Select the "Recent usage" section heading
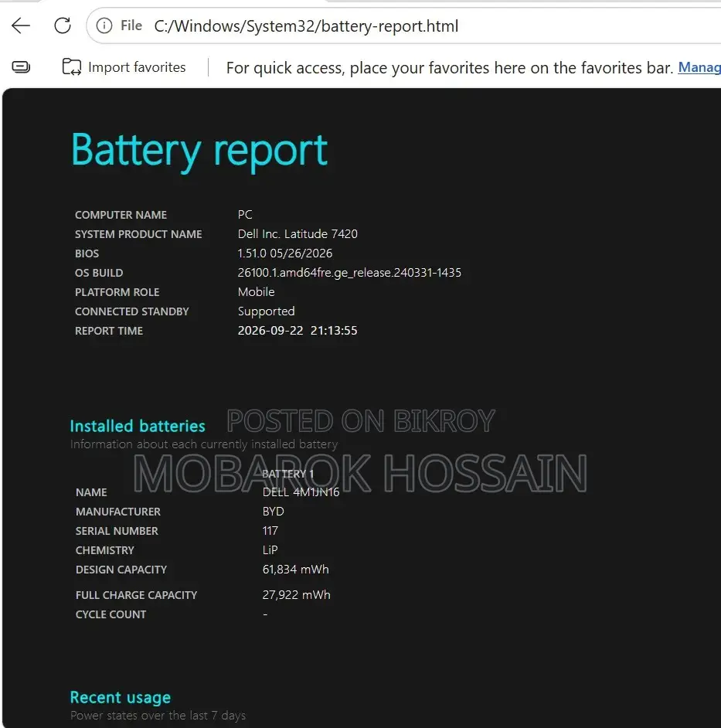The width and height of the screenshot is (721, 728). pyautogui.click(x=121, y=697)
